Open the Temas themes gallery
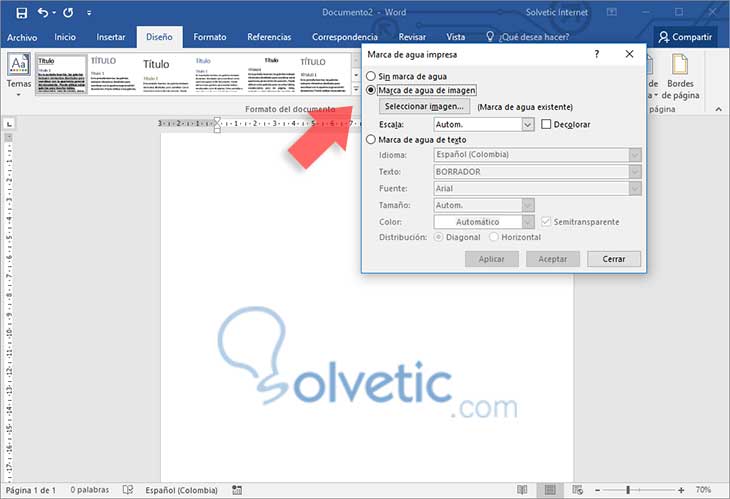The width and height of the screenshot is (730, 499). click(19, 74)
